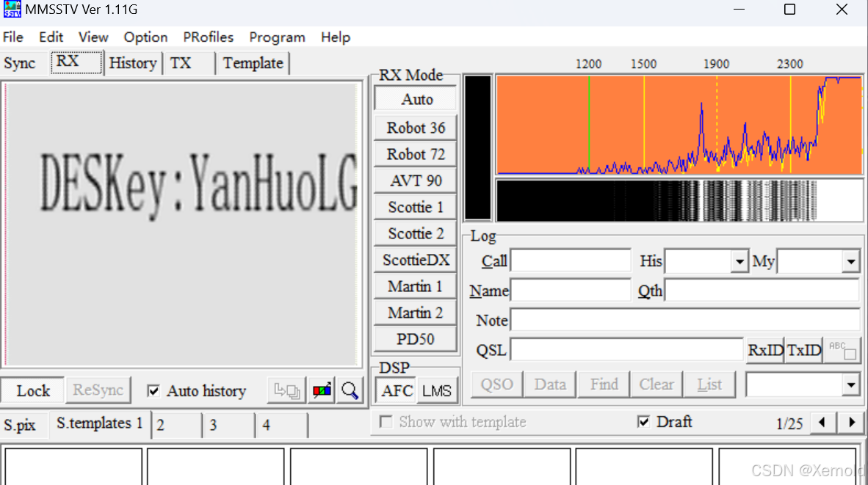The width and height of the screenshot is (868, 485).
Task: Switch to the History tab
Action: point(133,63)
